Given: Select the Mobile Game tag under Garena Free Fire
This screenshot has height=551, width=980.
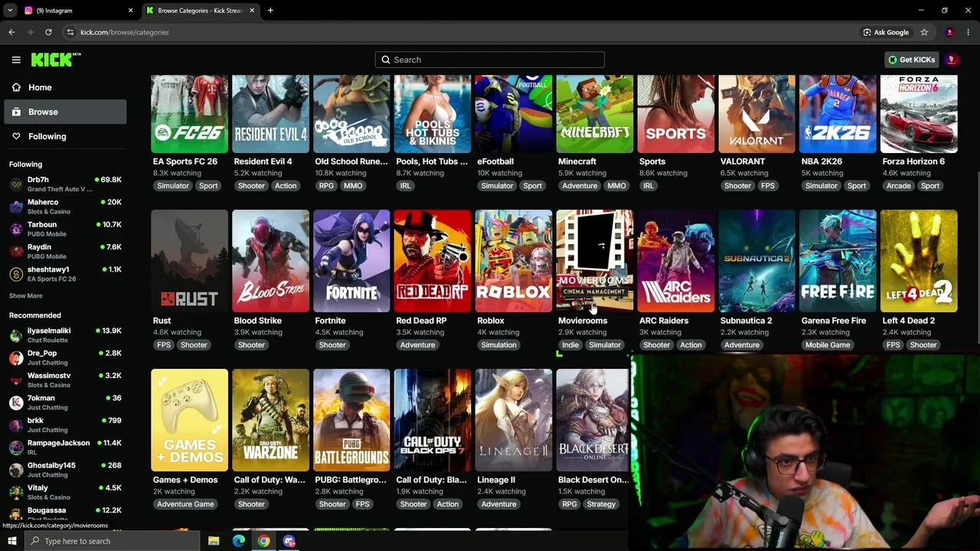Looking at the screenshot, I should (x=828, y=345).
